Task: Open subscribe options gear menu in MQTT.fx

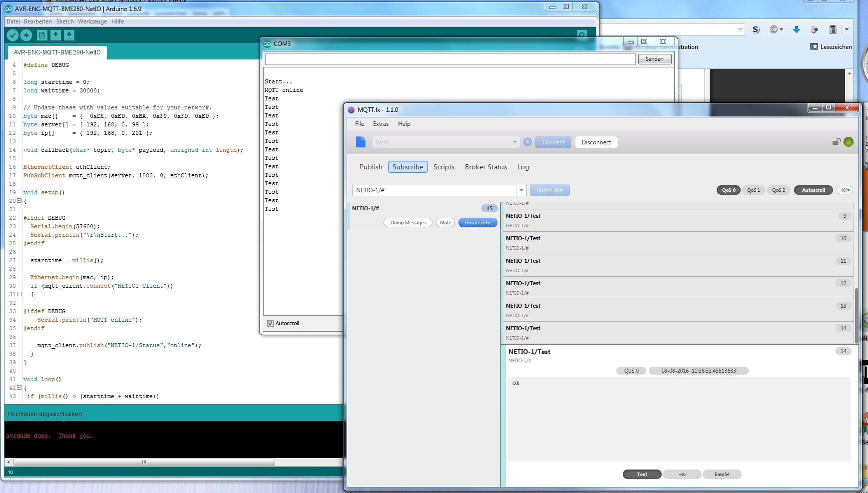Action: pyautogui.click(x=845, y=190)
